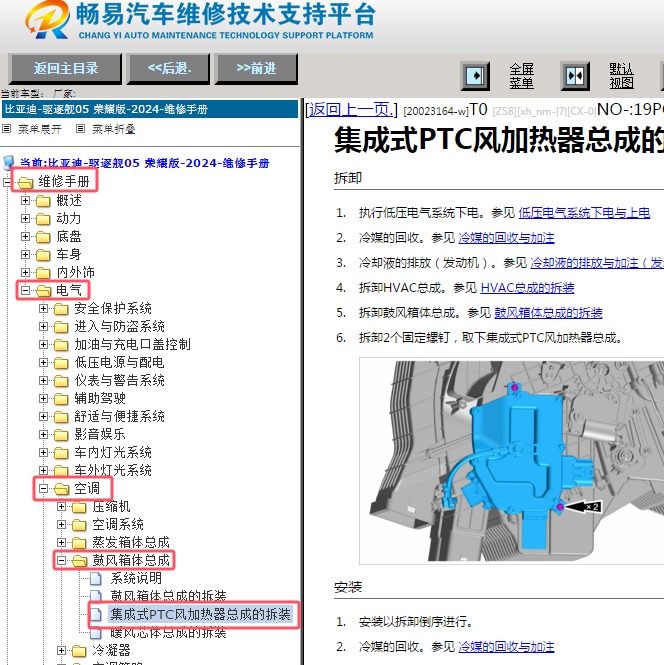The height and width of the screenshot is (665, 664).
Task: Collapse the 空调 folder
Action: click(43, 489)
